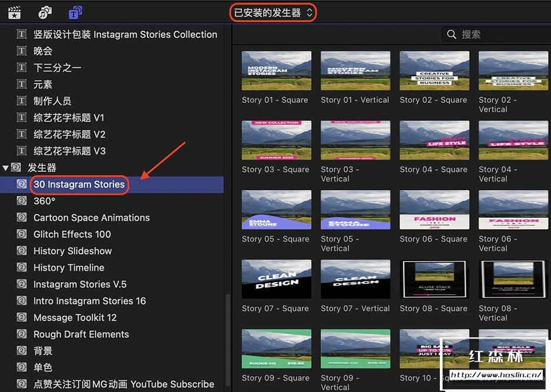This screenshot has width=551, height=392.
Task: Click the generator icon beside 单色
Action: click(x=21, y=367)
